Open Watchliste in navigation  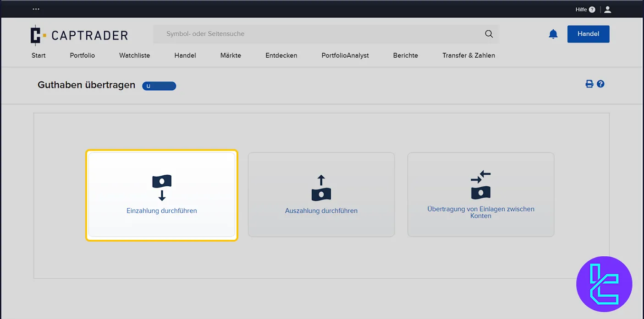coord(134,55)
